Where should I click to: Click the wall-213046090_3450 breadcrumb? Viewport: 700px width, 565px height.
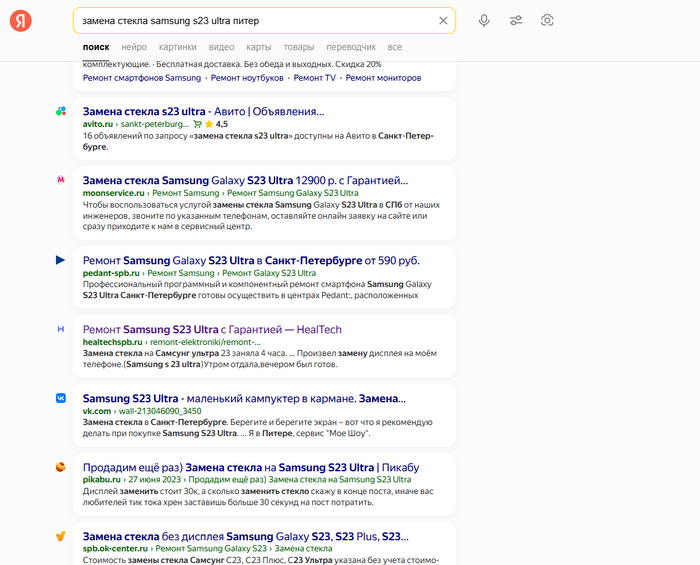click(x=160, y=411)
